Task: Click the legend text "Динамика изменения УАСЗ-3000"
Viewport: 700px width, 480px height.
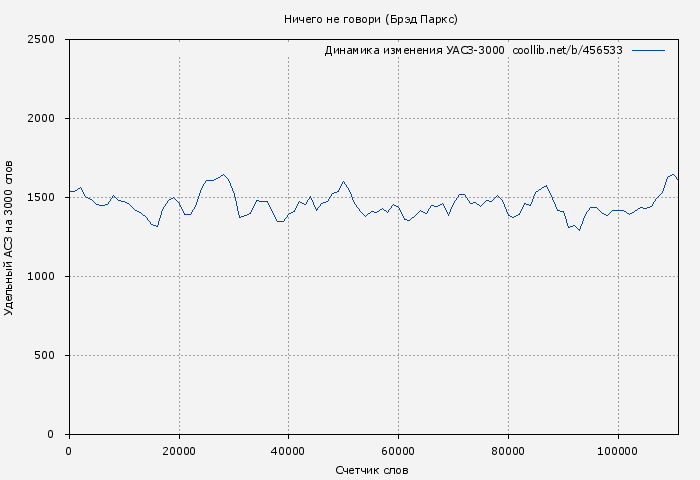Action: click(x=414, y=50)
